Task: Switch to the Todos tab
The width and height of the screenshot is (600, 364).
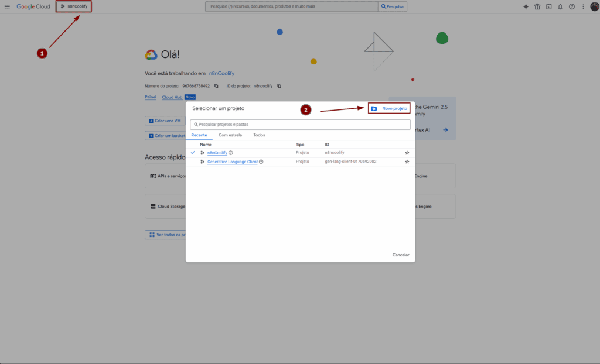Action: click(x=259, y=135)
